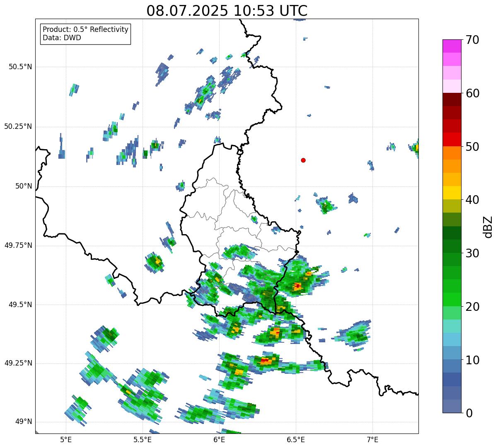Viewport: 498px width, 448px height.
Task: Click the colorbar tick label 70
Action: pos(472,40)
